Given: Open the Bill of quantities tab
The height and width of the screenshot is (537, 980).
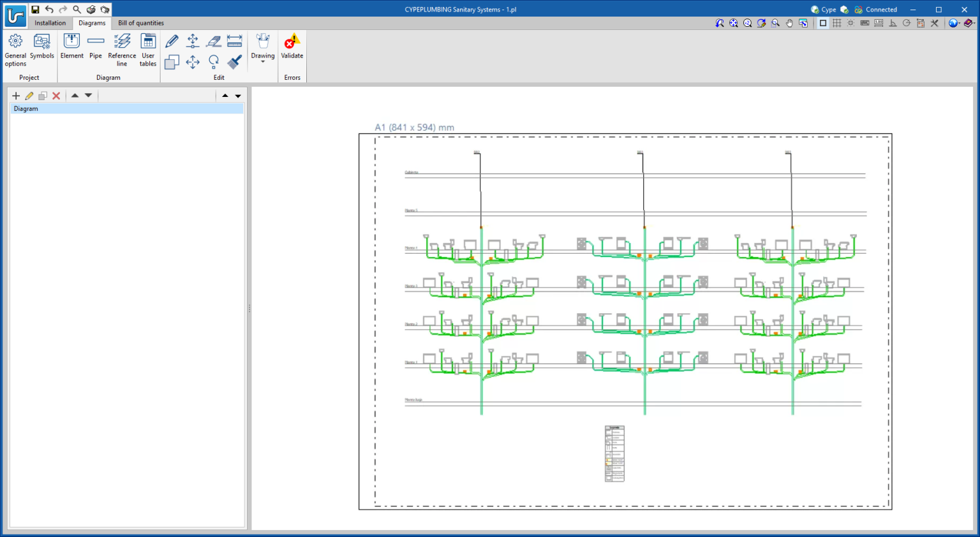Looking at the screenshot, I should [x=141, y=23].
